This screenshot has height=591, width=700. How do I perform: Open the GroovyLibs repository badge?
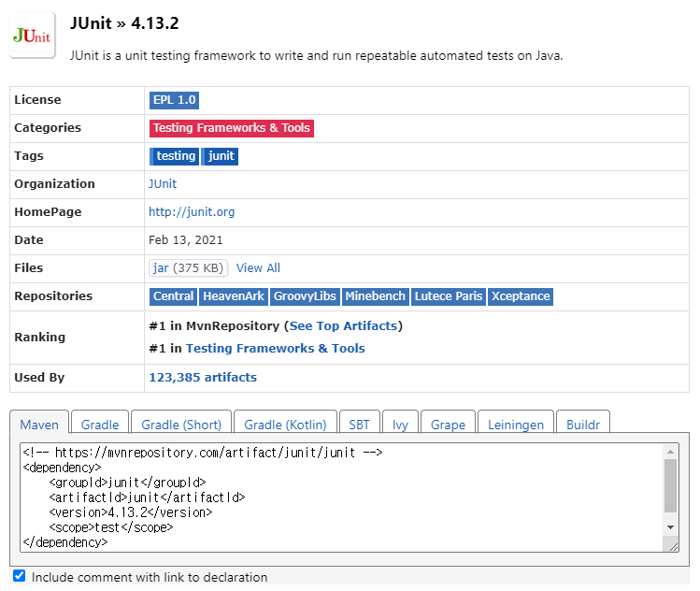pyautogui.click(x=305, y=296)
